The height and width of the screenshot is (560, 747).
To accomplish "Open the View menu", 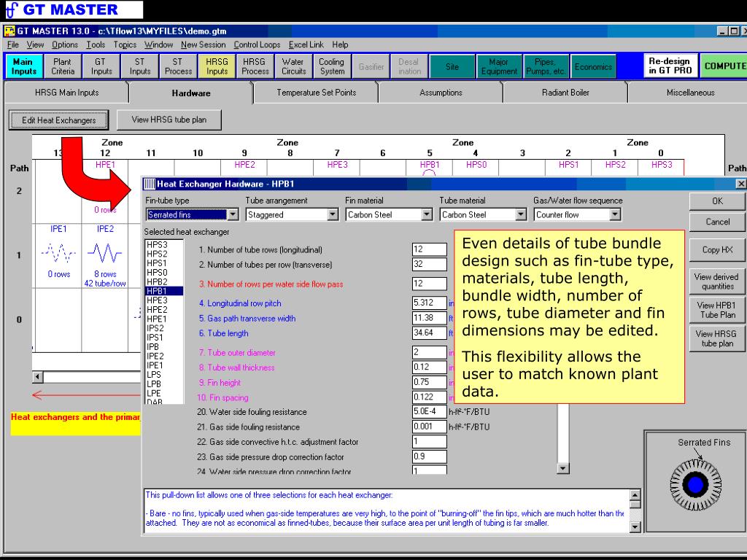I will tap(35, 44).
